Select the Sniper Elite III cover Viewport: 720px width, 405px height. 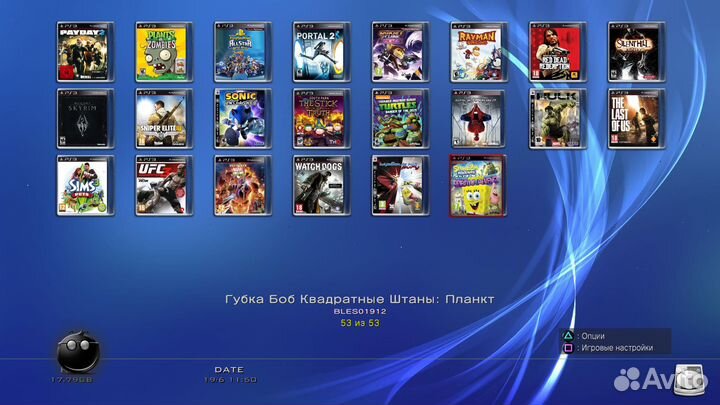coord(164,118)
